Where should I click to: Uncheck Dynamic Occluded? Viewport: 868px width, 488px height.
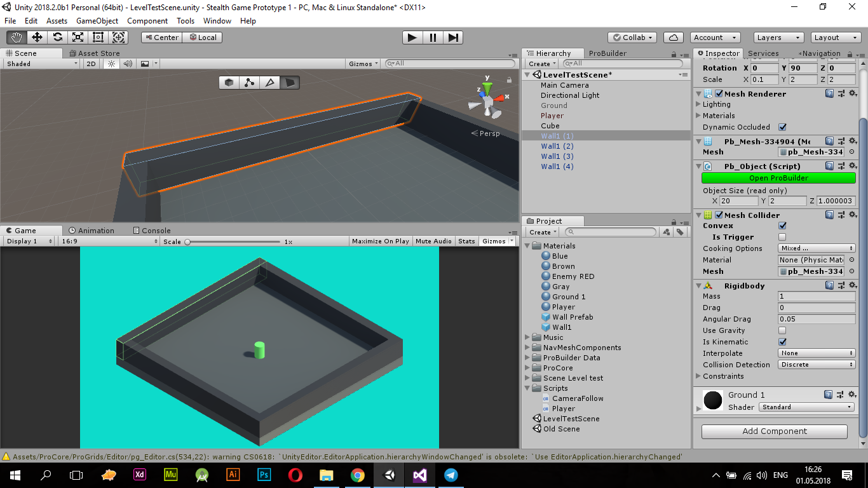click(x=782, y=127)
